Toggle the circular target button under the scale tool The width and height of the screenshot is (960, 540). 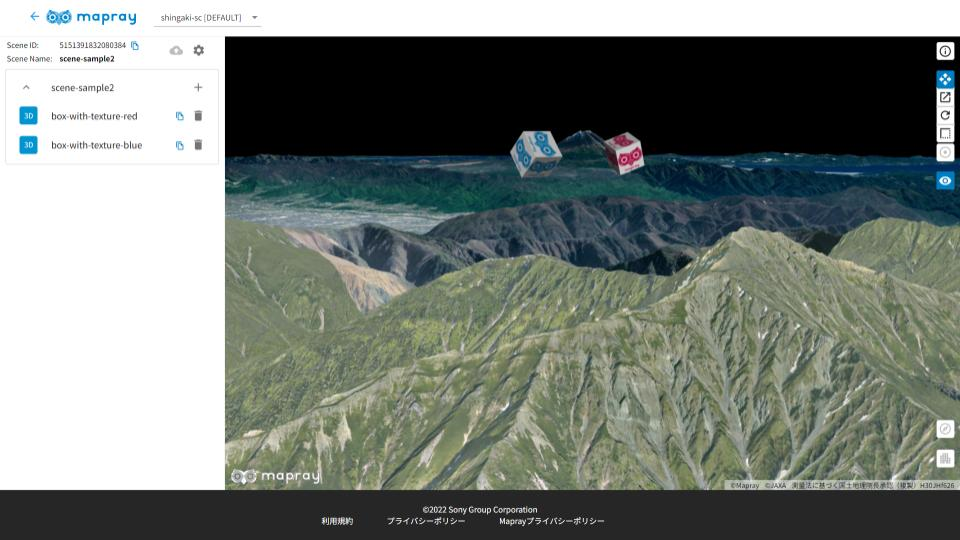[945, 153]
